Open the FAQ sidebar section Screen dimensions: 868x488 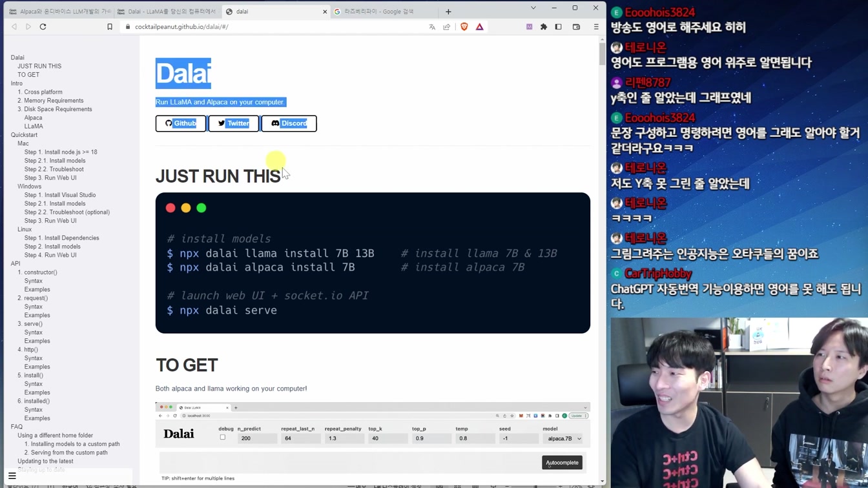(x=17, y=427)
